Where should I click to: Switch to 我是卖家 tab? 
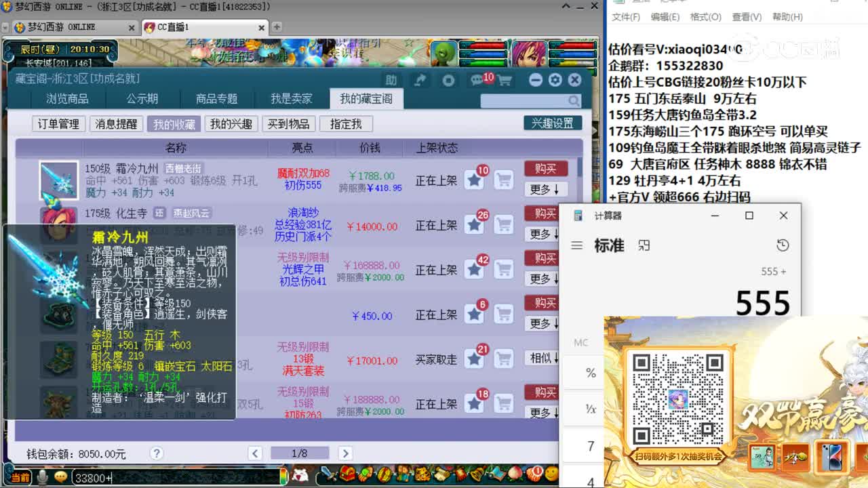pos(292,99)
